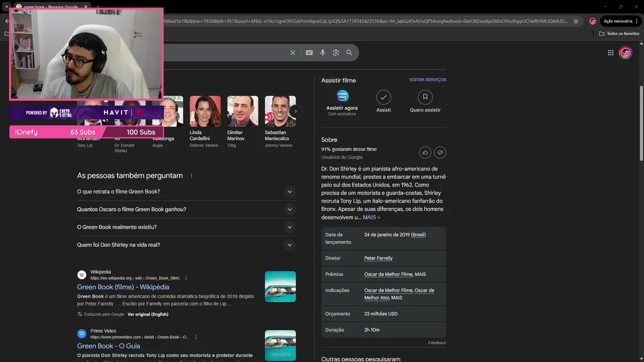
Task: Click Wikipedia site favicon
Action: (x=82, y=275)
